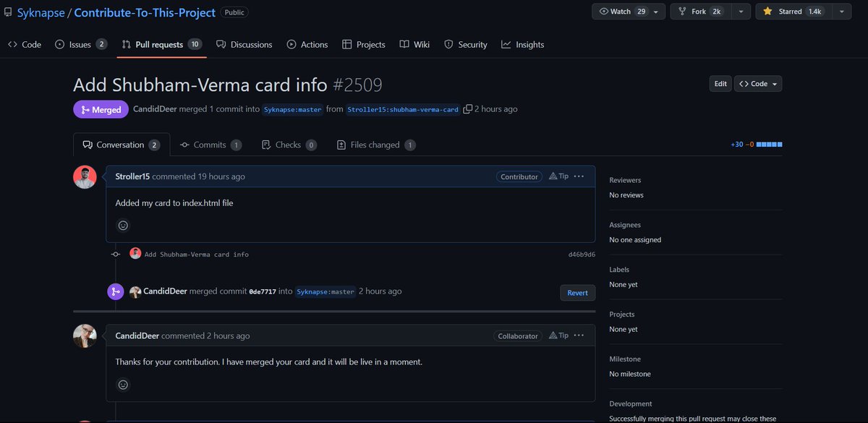Open the Issues tab
Image resolution: width=868 pixels, height=423 pixels.
[80, 44]
